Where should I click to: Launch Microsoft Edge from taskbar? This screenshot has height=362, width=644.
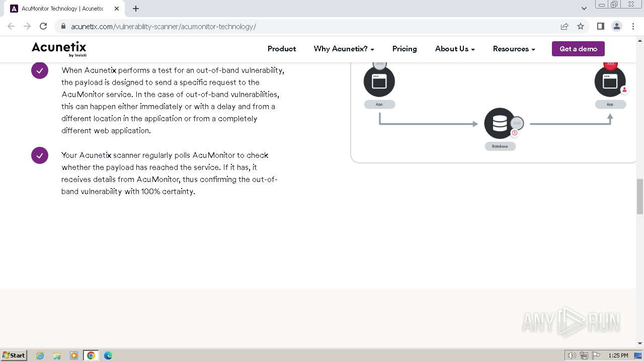click(x=108, y=355)
